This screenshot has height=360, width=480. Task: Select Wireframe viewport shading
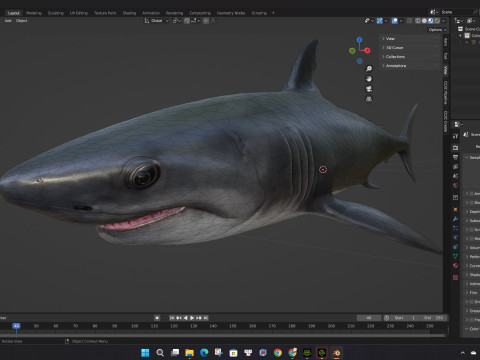pos(418,21)
